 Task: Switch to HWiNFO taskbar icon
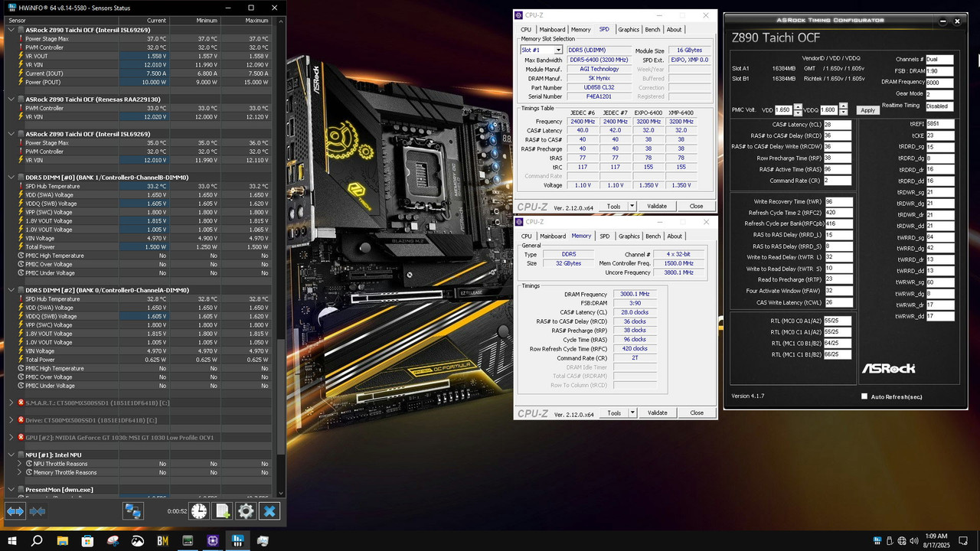tap(238, 541)
